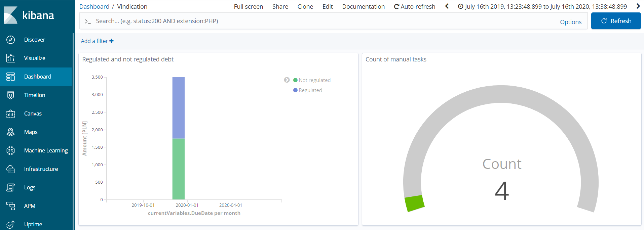Screen dimensions: 644x230
Task: Open Visualize via chart icon
Action: (x=10, y=58)
